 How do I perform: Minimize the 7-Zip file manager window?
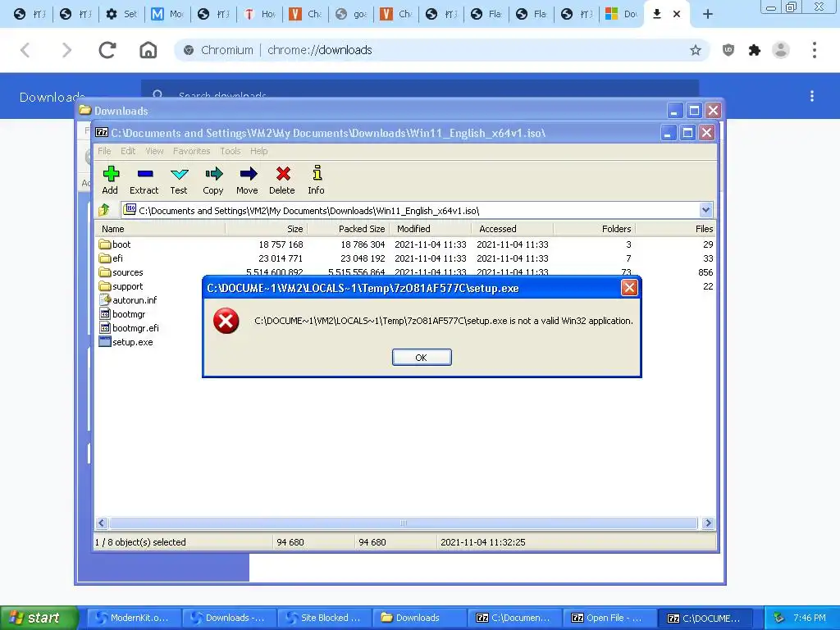668,132
